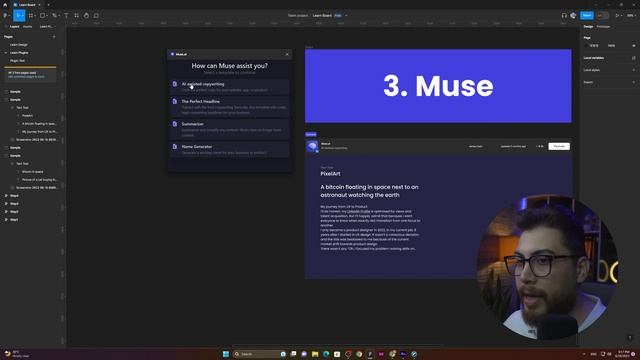
Task: Click the Share button
Action: tap(587, 16)
